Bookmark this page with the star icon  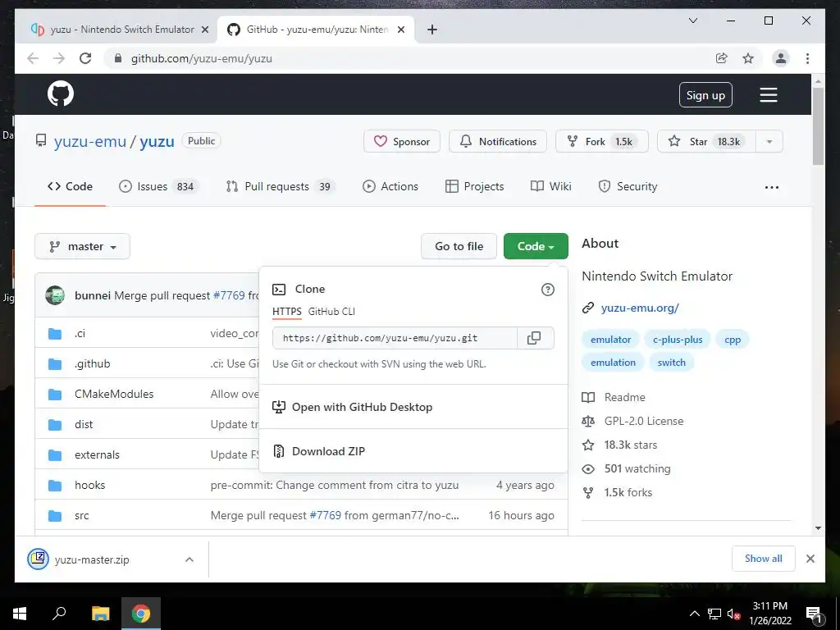[748, 58]
